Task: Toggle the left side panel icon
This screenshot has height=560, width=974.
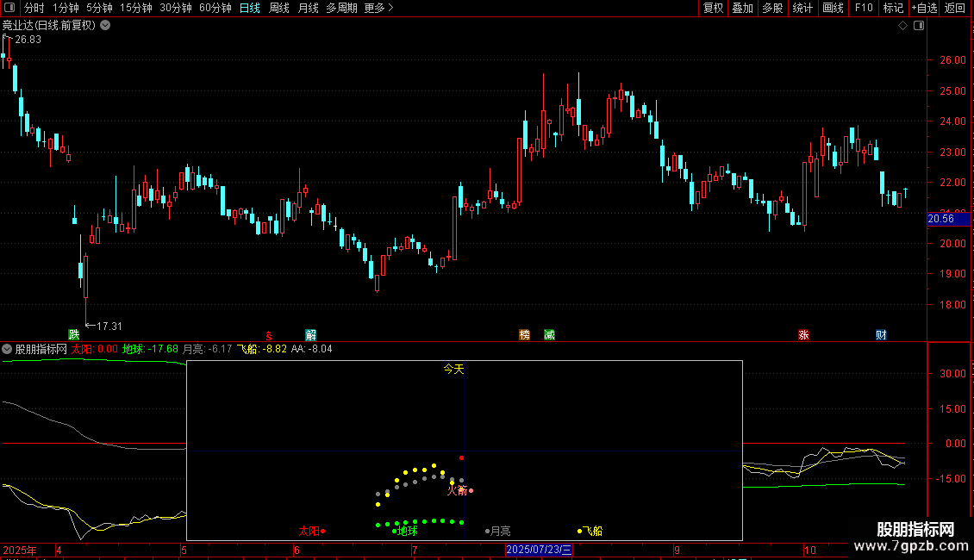Action: coord(9,8)
